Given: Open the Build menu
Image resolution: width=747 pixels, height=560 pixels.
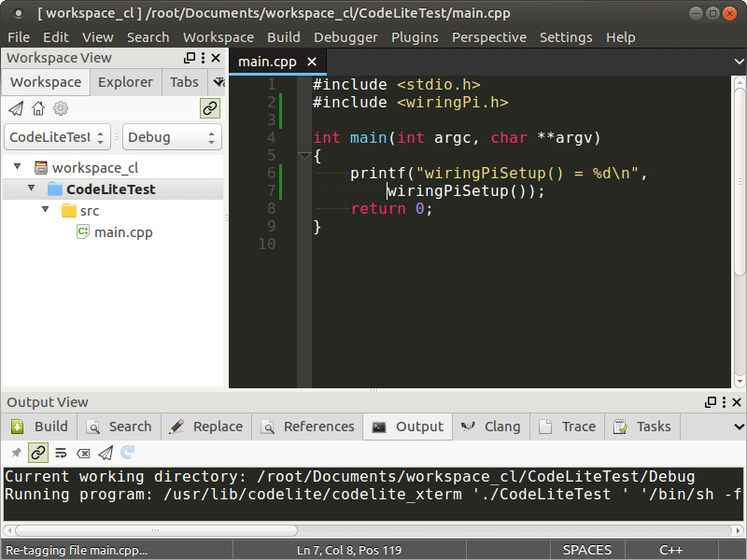Looking at the screenshot, I should [284, 37].
